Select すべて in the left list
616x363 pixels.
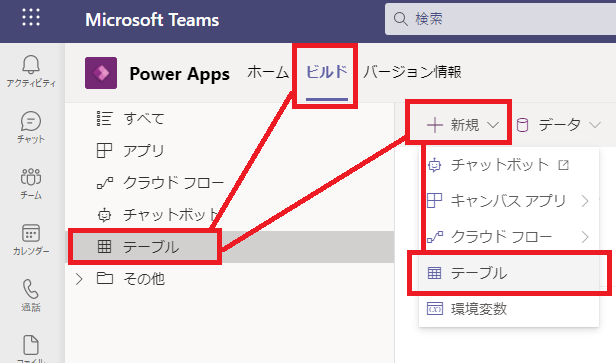coord(230,119)
